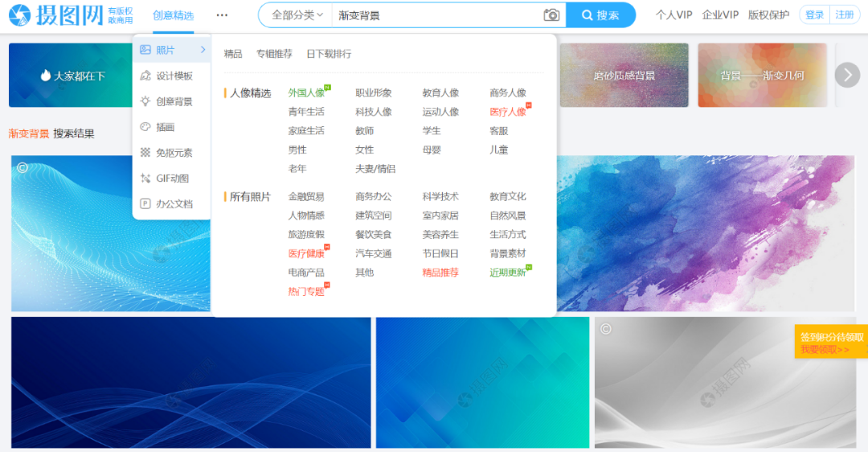Open the 近期更新 category link
Image resolution: width=868 pixels, height=452 pixels.
point(508,273)
